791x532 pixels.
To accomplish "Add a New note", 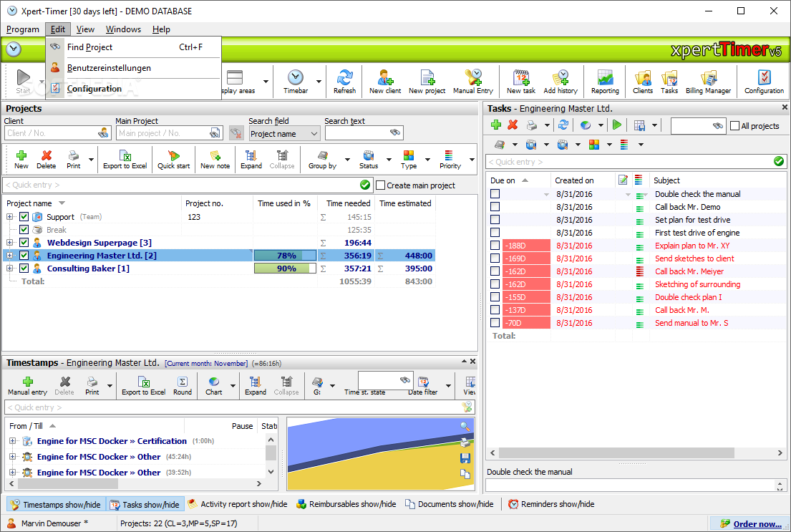I will tap(215, 160).
